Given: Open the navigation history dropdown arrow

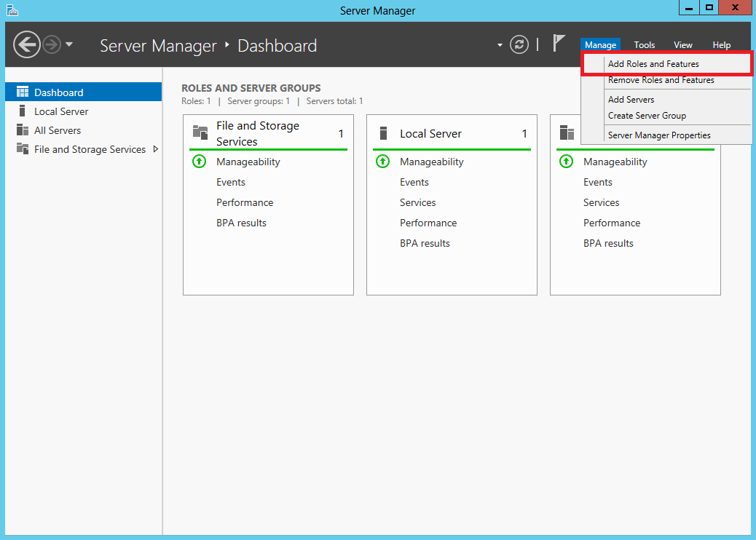Looking at the screenshot, I should tap(69, 45).
